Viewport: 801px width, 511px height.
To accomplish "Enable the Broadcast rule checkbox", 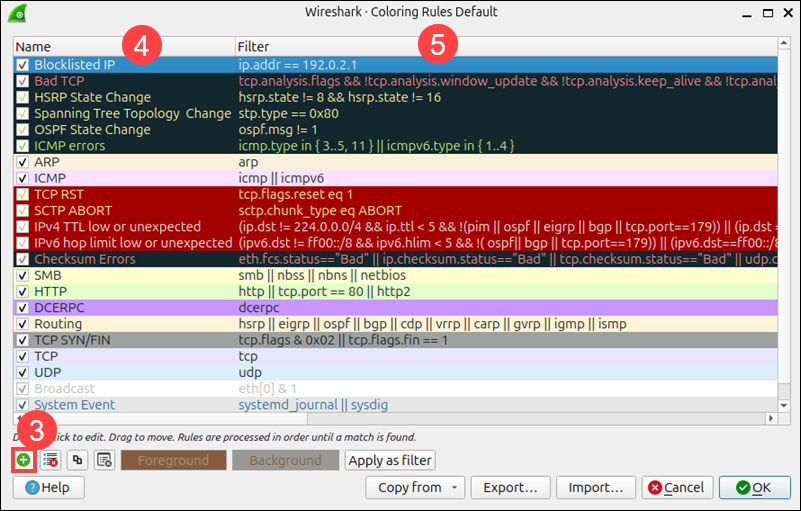I will (22, 389).
